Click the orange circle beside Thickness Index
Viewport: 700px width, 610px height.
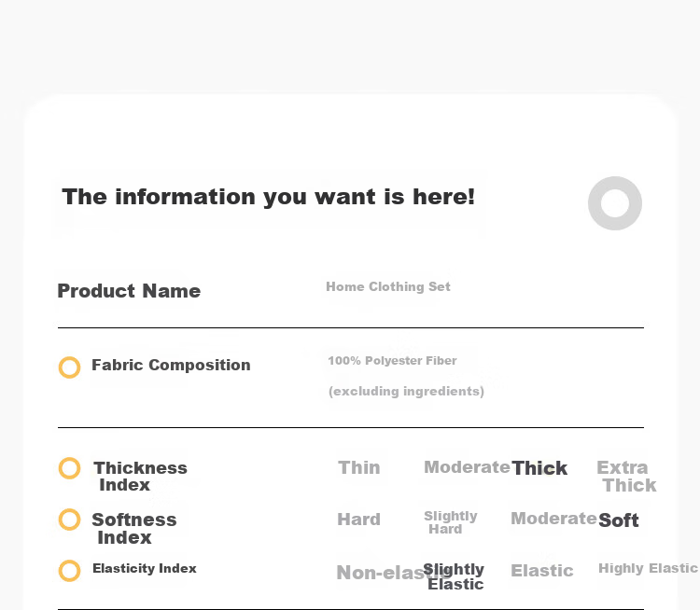(70, 468)
